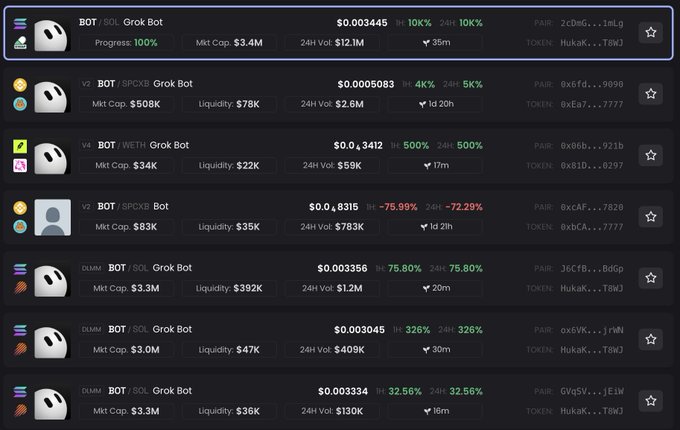Viewport: 680px width, 430px height.
Task: Toggle favorite star for BOT/WETH pair
Action: [x=651, y=155]
